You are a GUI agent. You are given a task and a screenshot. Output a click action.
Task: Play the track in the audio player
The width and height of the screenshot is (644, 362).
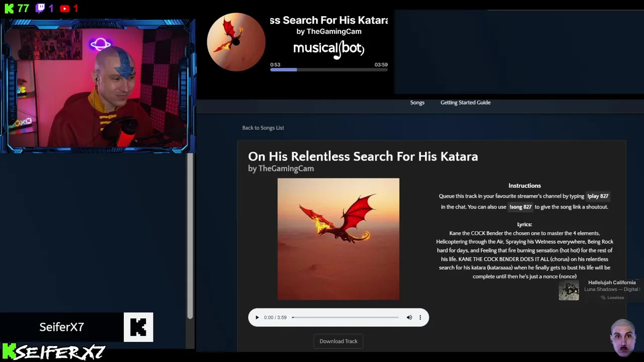[257, 317]
